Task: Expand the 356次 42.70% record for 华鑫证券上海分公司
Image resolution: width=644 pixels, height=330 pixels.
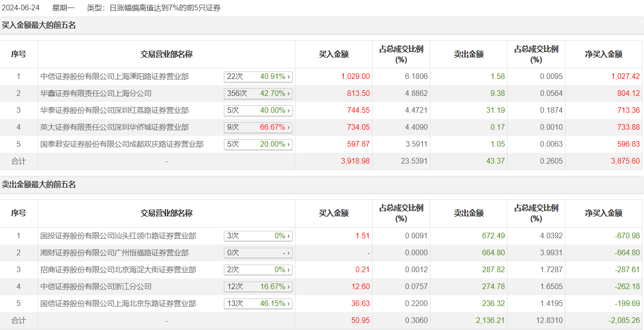Action: coord(258,94)
